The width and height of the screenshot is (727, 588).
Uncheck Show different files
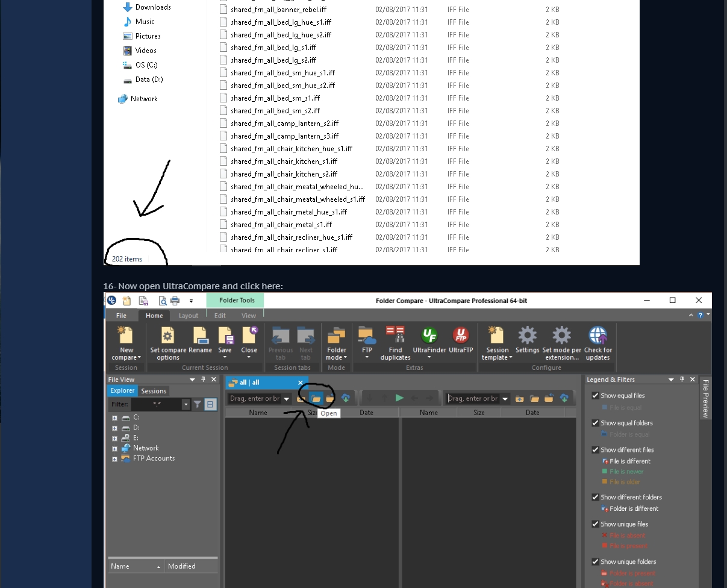pyautogui.click(x=595, y=450)
